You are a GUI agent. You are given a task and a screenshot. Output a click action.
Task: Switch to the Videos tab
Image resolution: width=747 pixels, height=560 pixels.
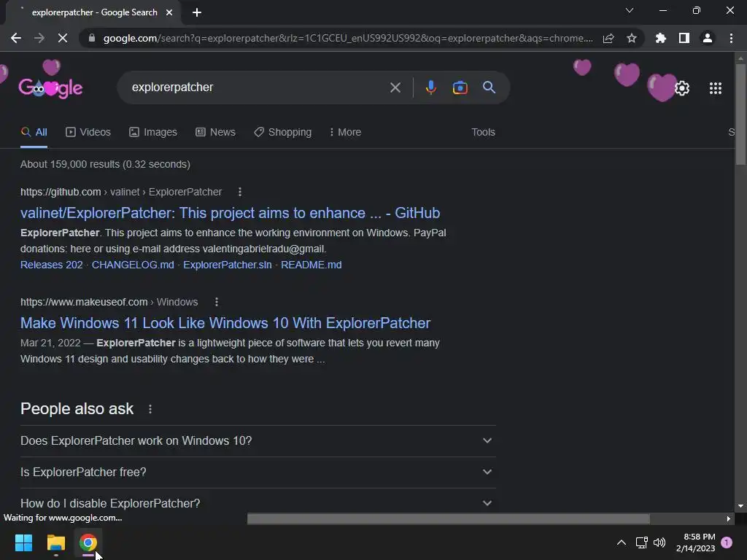click(x=88, y=133)
